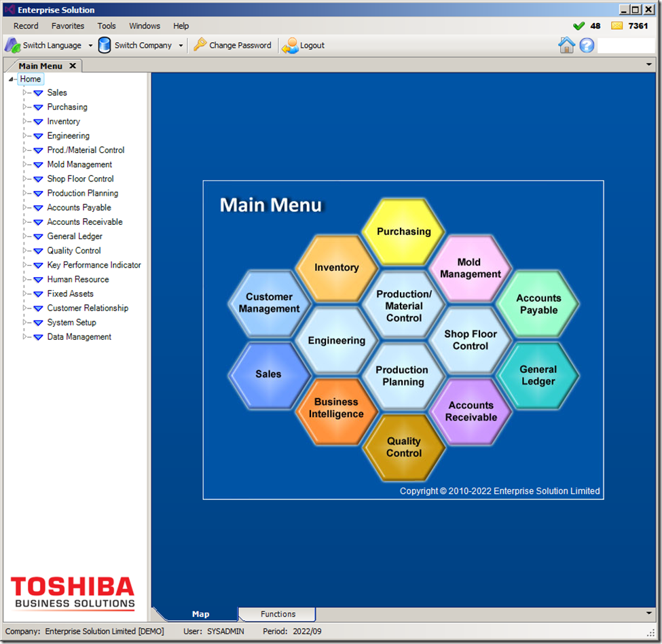Click the Logout user icon
The height and width of the screenshot is (644, 662).
click(291, 46)
